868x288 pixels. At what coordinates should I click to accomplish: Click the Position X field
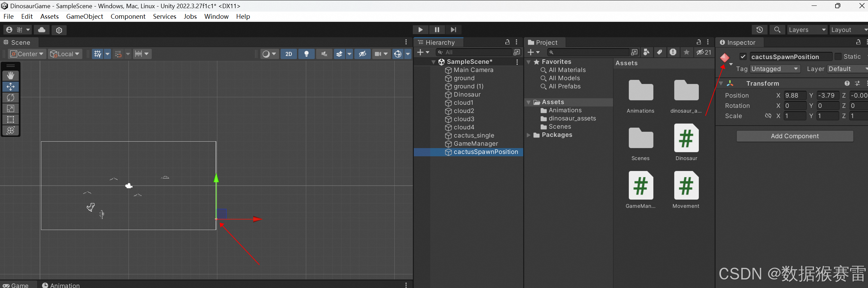coord(795,96)
